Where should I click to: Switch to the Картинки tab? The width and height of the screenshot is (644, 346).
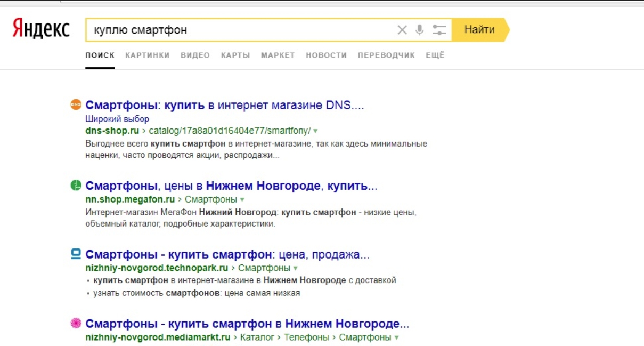click(x=148, y=55)
